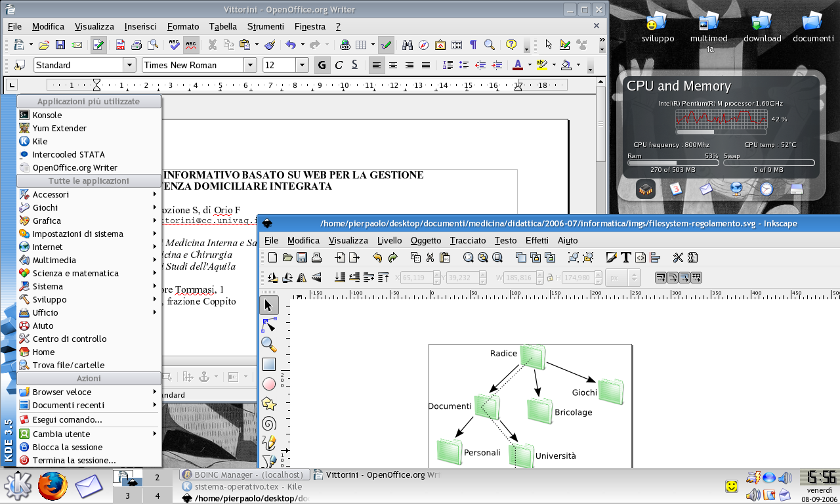
Task: Open the mail envelope icon in KDE panel
Action: [89, 487]
